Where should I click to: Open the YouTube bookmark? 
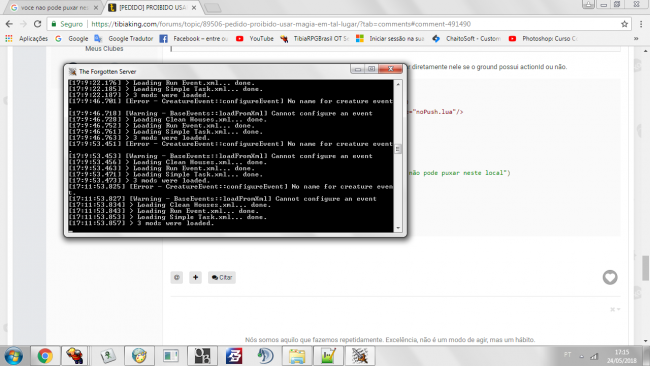point(255,39)
